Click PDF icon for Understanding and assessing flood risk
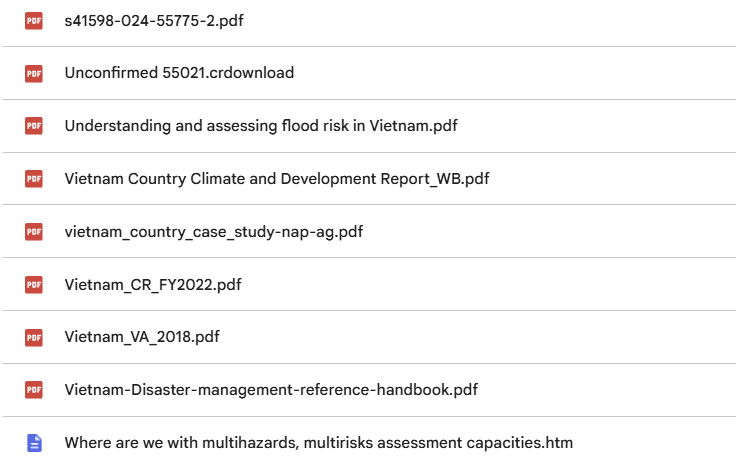The image size is (736, 460). [34, 126]
